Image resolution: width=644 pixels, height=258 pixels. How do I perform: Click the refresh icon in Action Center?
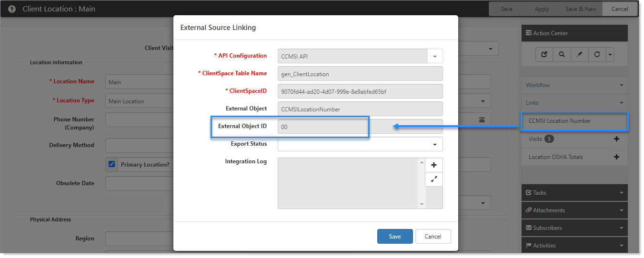[597, 54]
